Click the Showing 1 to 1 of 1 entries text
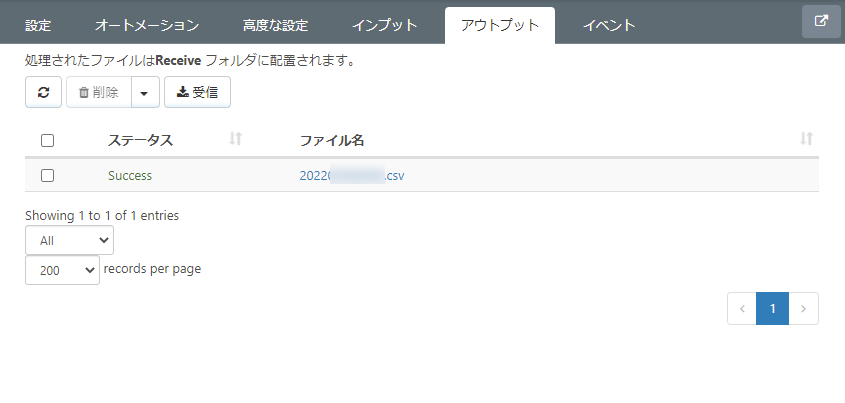Viewport: 845px width, 403px height. (102, 216)
